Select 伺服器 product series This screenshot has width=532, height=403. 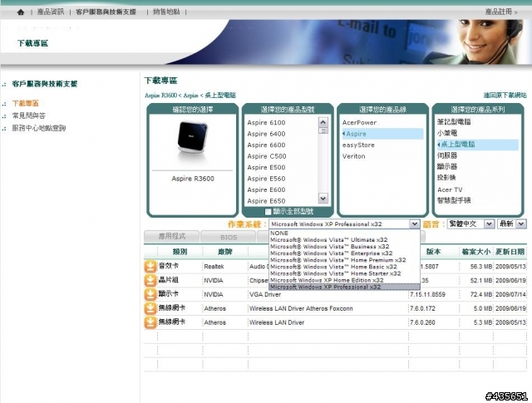point(447,155)
